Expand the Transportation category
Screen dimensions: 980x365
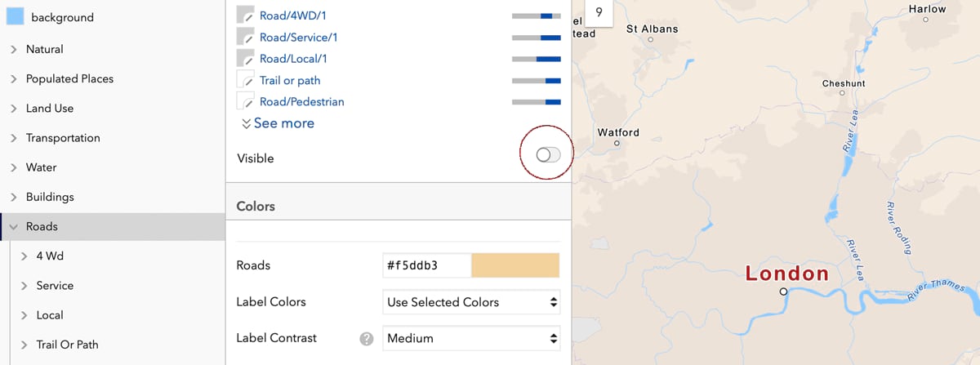14,138
